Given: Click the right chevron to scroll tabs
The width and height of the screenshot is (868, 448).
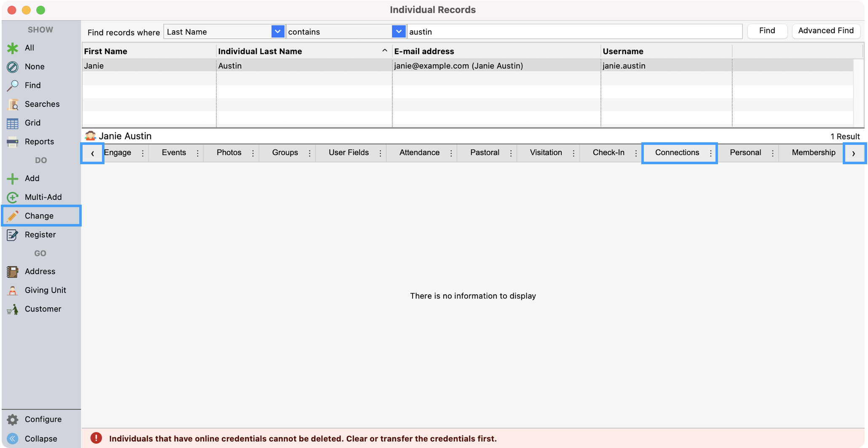Looking at the screenshot, I should [x=854, y=153].
